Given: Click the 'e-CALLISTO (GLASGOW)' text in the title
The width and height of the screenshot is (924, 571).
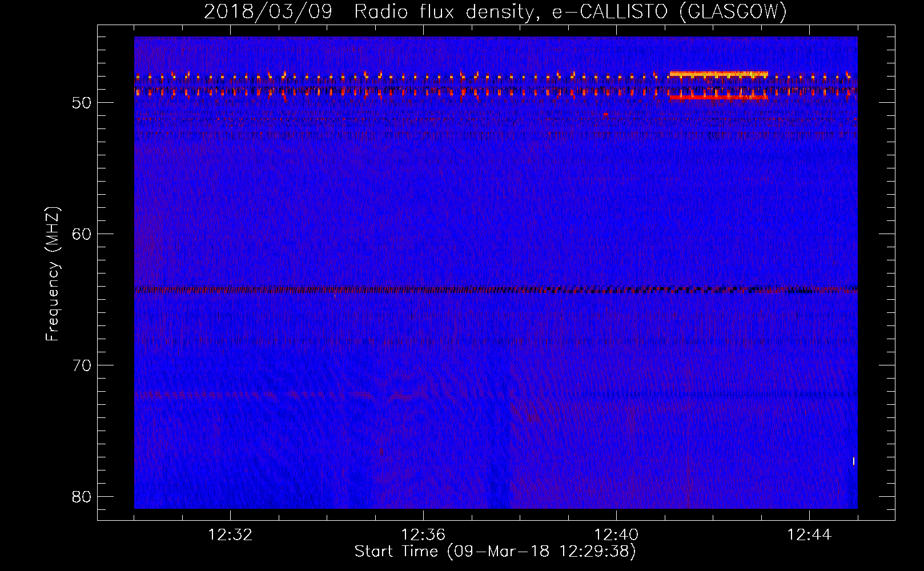Looking at the screenshot, I should point(670,11).
